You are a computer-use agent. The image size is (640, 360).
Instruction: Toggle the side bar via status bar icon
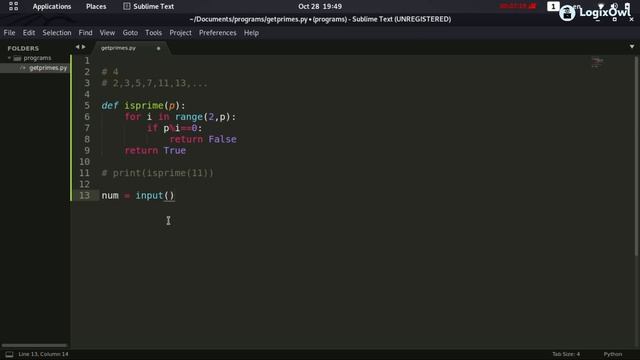(x=9, y=354)
